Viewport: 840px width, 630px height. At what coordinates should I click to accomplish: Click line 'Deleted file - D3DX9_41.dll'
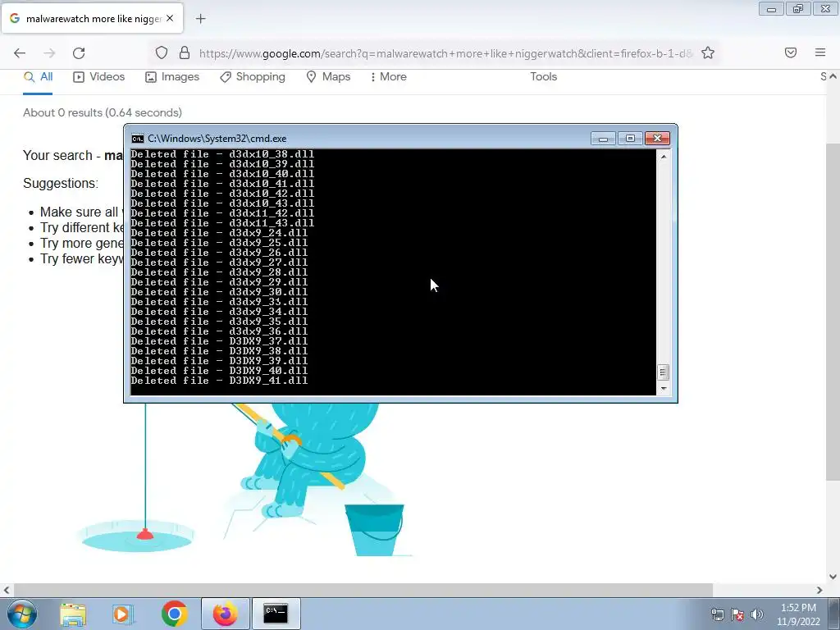219,381
